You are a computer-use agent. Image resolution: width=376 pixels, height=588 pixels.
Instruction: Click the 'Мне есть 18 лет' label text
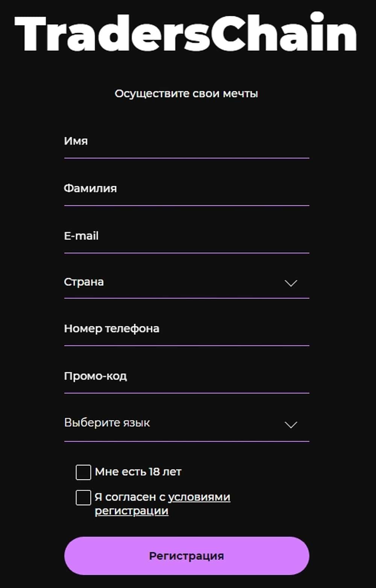tap(138, 472)
